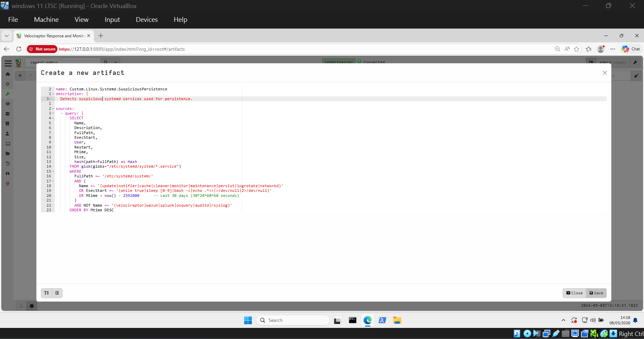Collapse the sources section fold arrow
The height and width of the screenshot is (339, 644).
click(53, 109)
